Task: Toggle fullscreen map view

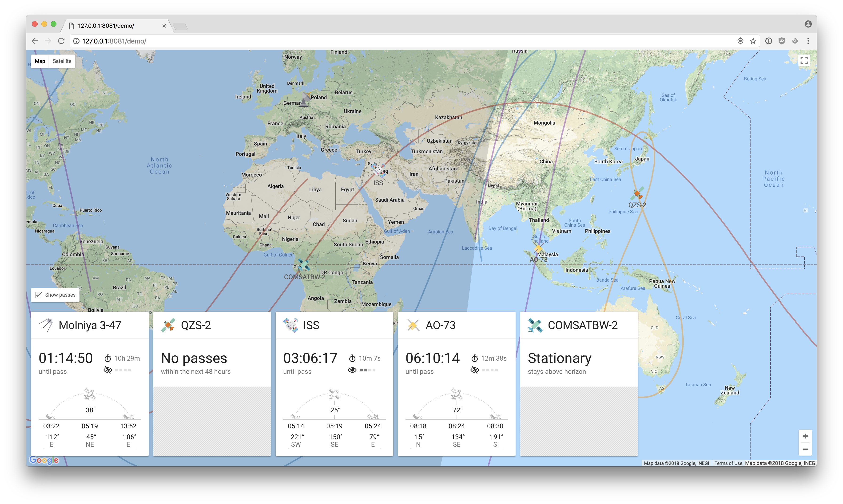Action: click(x=804, y=60)
